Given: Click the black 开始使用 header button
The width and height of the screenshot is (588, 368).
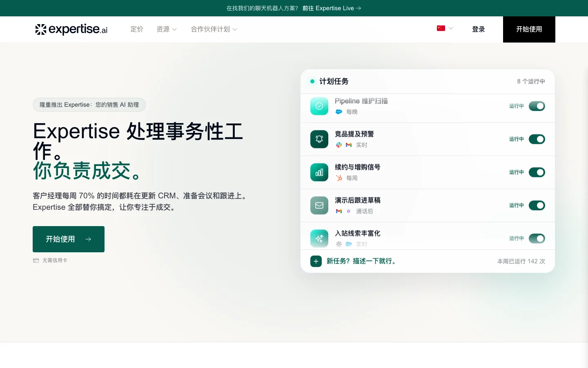Looking at the screenshot, I should (x=529, y=29).
